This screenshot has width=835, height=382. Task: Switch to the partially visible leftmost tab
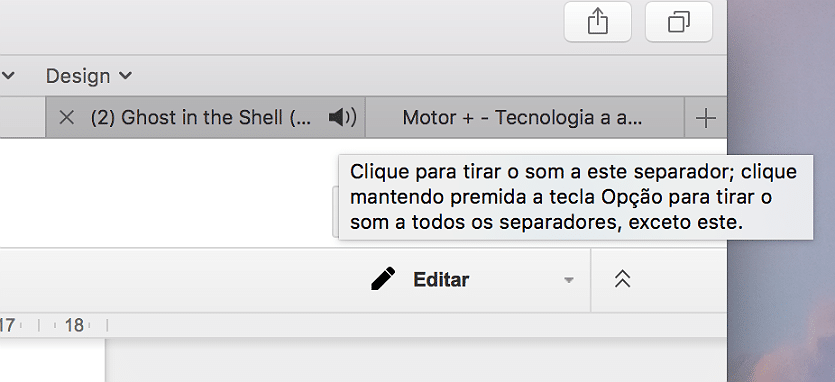point(22,118)
